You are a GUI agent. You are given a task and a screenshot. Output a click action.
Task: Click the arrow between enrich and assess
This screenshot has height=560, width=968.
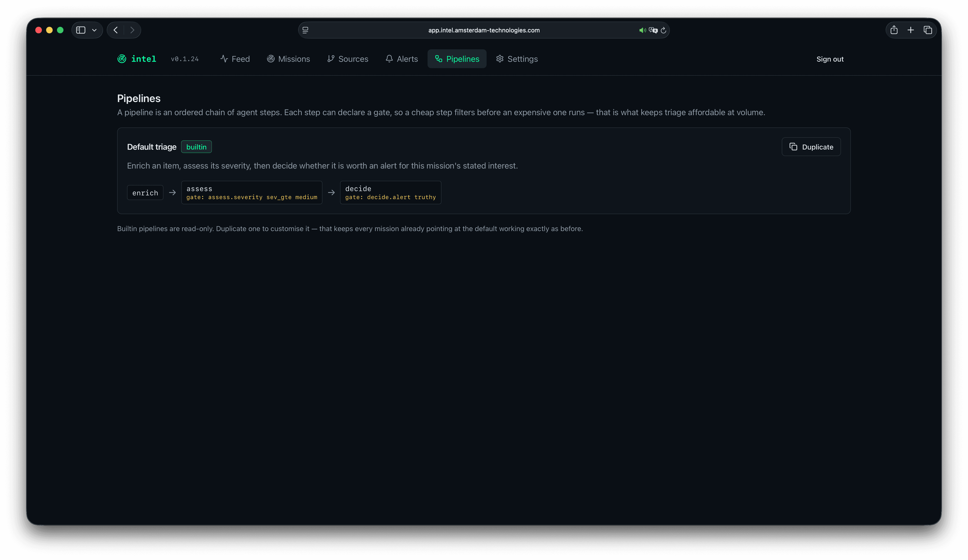point(172,193)
